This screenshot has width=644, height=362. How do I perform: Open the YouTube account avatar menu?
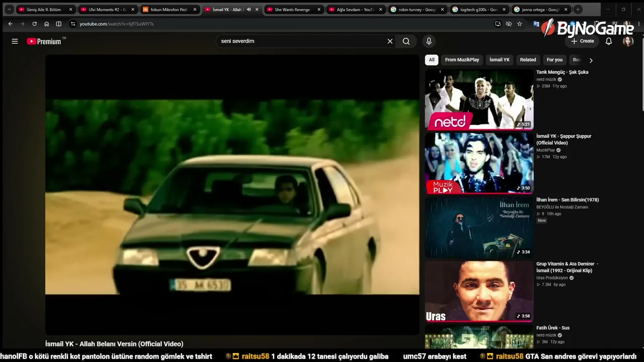628,41
